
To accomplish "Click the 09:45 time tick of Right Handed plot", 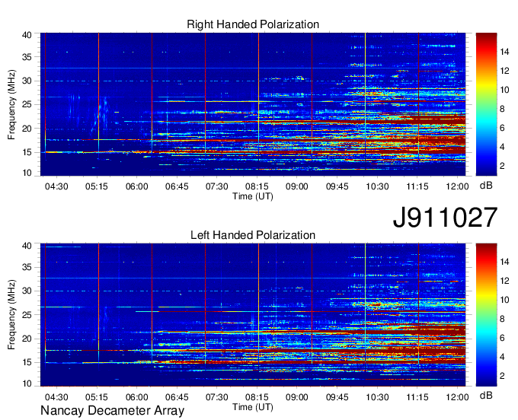I will pos(337,186).
